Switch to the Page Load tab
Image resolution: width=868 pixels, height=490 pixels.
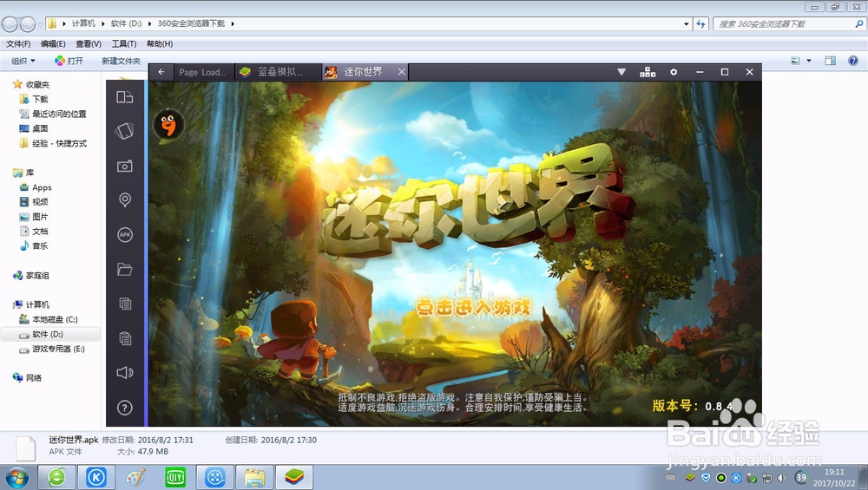coord(203,72)
